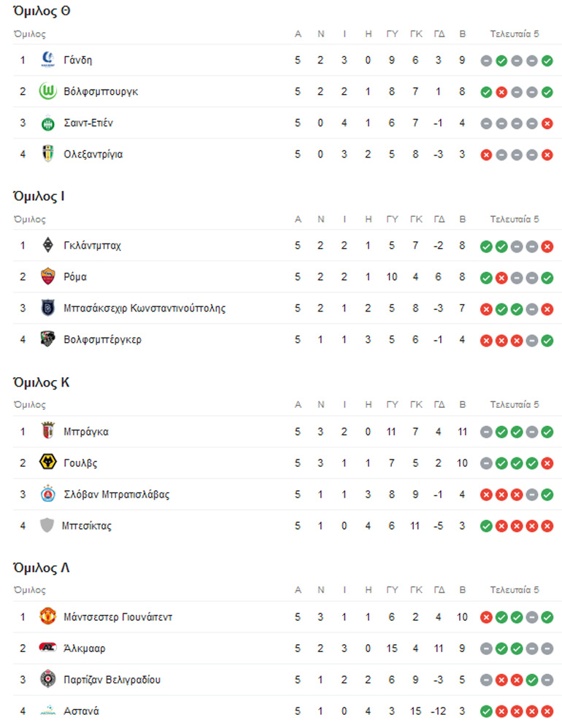The height and width of the screenshot is (728, 562).
Task: Click the Wolfsburg green logo
Action: [48, 91]
